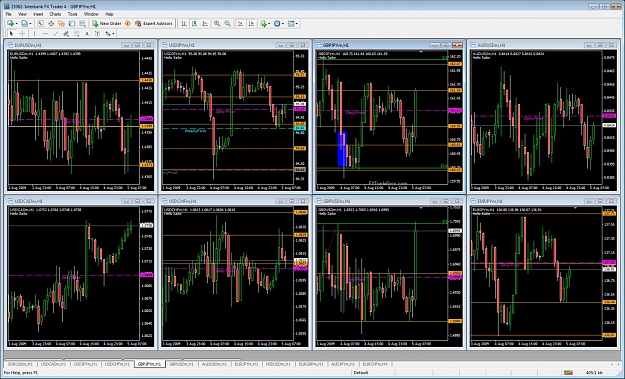Expand the indicators dropdown arrow
Screen dimensions: 625x379
pos(269,24)
